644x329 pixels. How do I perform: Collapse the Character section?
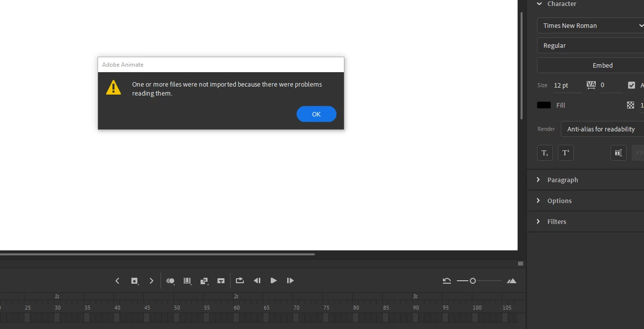pyautogui.click(x=538, y=3)
